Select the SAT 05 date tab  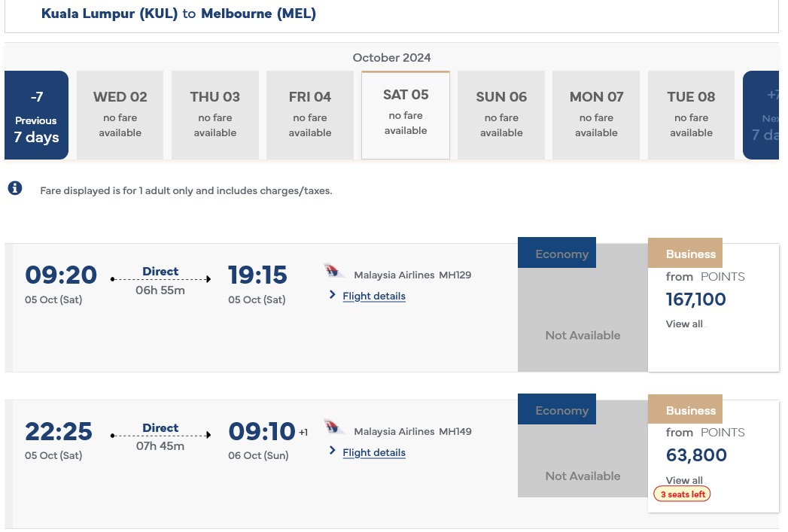pos(406,115)
